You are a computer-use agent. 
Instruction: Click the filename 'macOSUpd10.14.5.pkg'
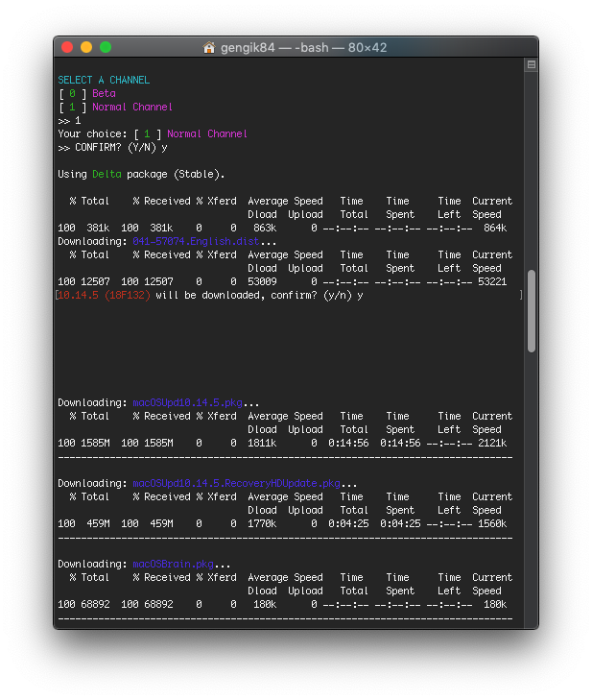187,402
